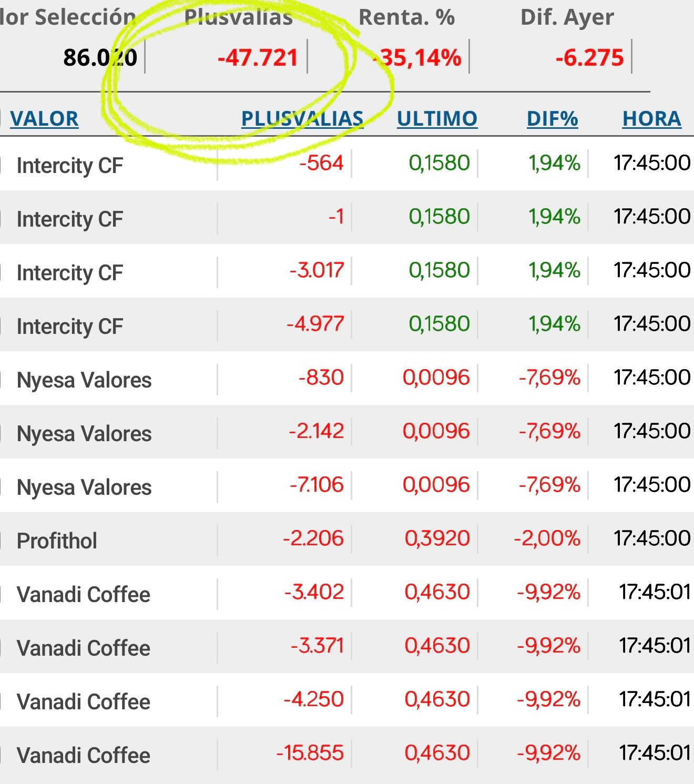694x784 pixels.
Task: Sort table by HORA column header
Action: coord(651,118)
